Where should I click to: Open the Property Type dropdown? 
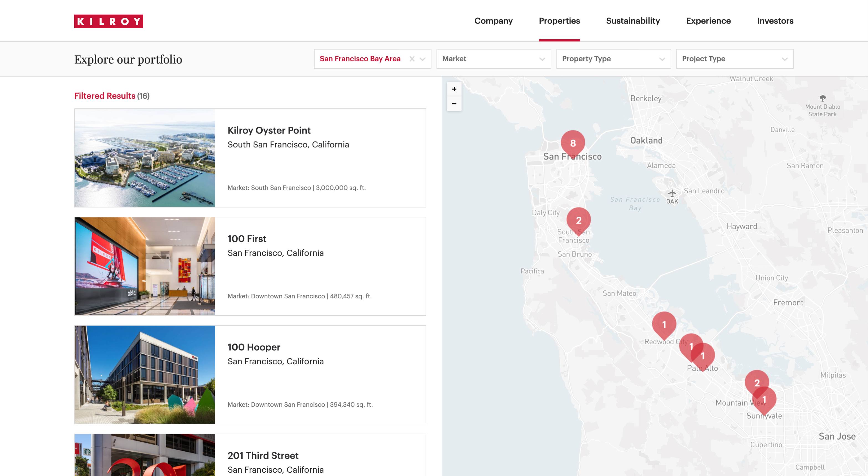[613, 59]
